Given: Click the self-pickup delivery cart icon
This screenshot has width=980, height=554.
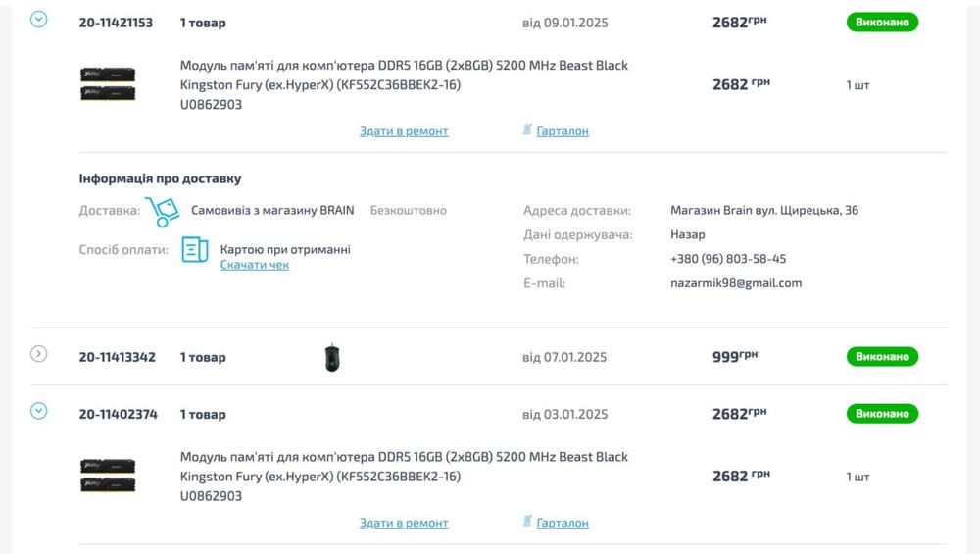Looking at the screenshot, I should [163, 212].
